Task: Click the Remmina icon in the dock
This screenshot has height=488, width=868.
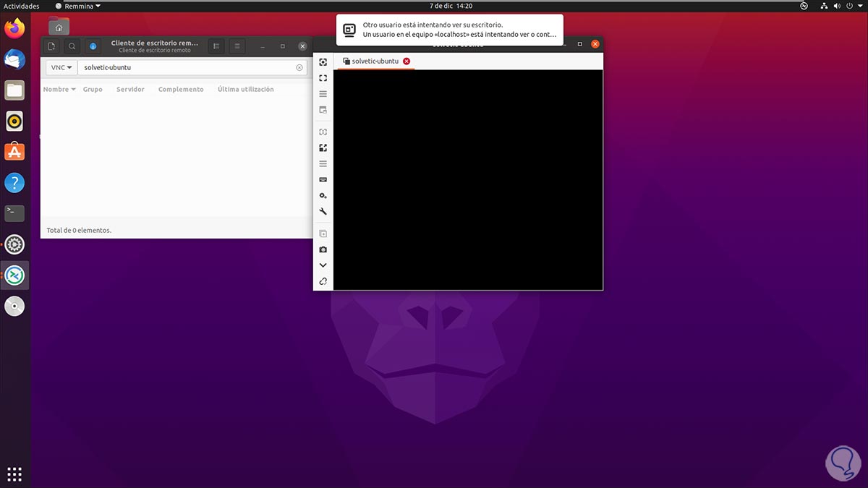Action: pos(14,275)
